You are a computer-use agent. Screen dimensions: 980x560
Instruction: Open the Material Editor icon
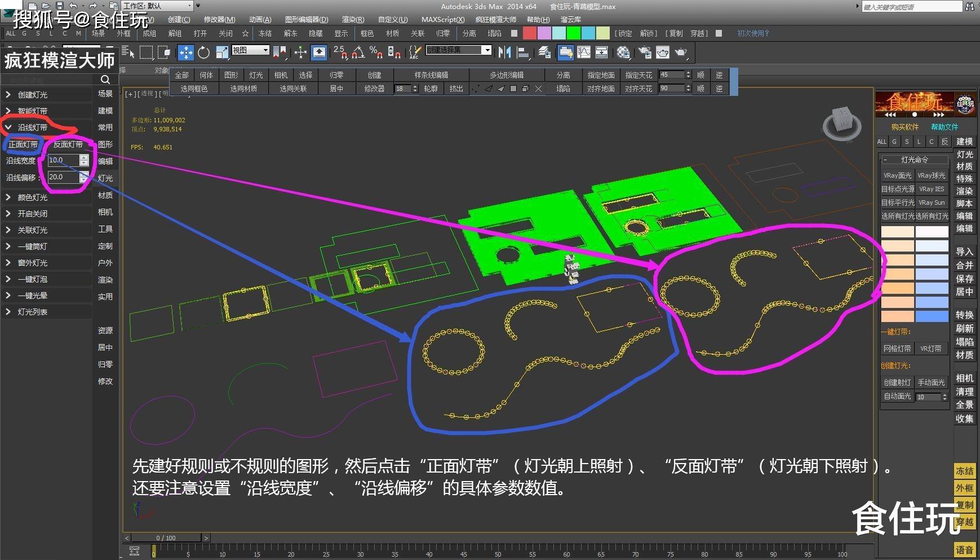623,52
